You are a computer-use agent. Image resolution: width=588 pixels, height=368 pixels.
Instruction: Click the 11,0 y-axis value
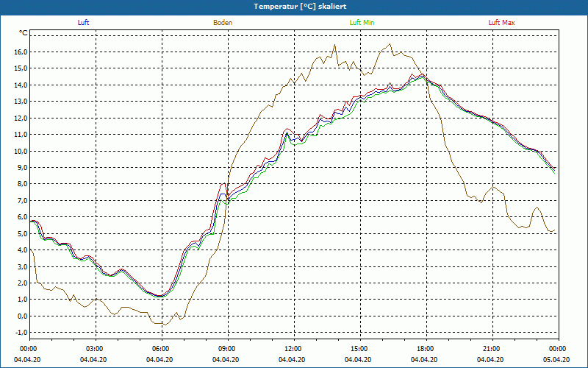tap(21, 135)
